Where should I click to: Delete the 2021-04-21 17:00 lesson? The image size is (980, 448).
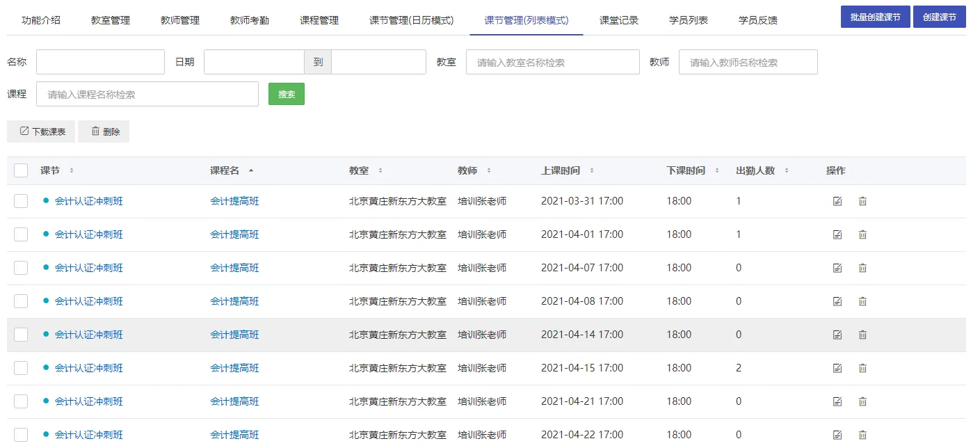(x=862, y=402)
